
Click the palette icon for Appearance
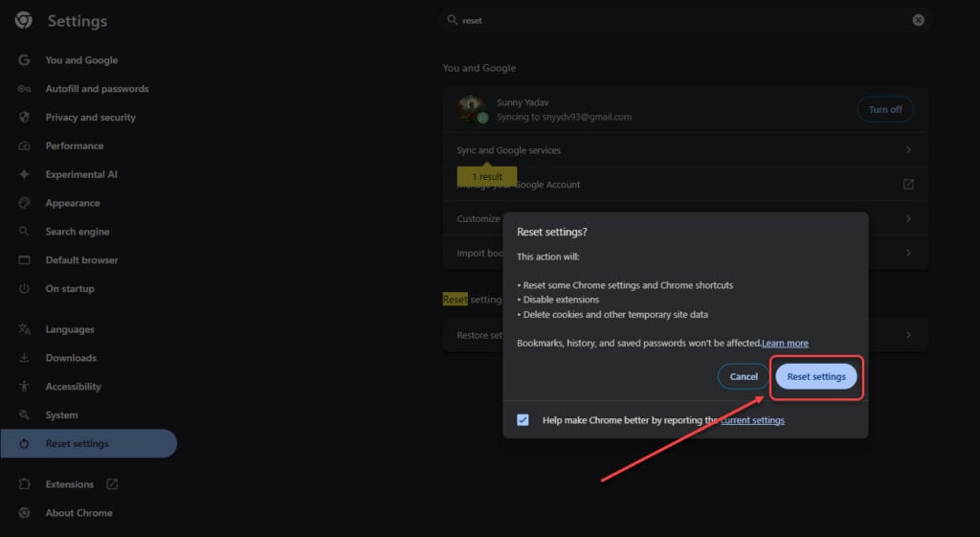coord(24,203)
